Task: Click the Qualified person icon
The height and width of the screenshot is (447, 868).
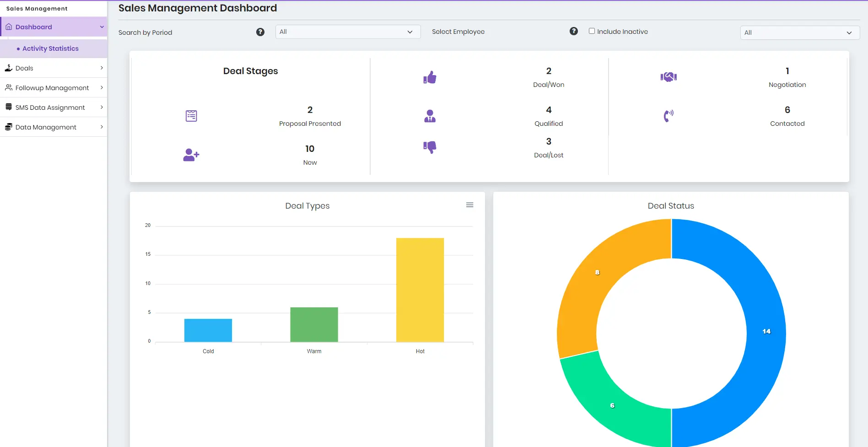Action: (430, 116)
